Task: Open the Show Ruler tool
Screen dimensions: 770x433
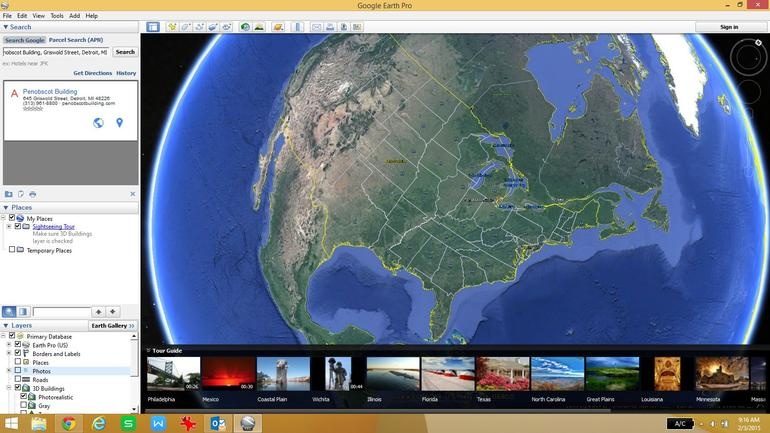Action: click(x=298, y=27)
